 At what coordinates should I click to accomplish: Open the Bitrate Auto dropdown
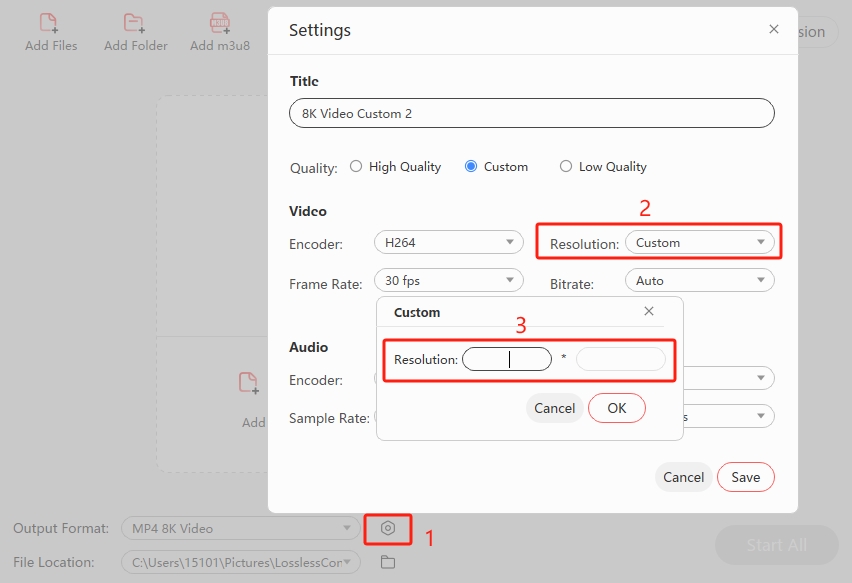[699, 281]
